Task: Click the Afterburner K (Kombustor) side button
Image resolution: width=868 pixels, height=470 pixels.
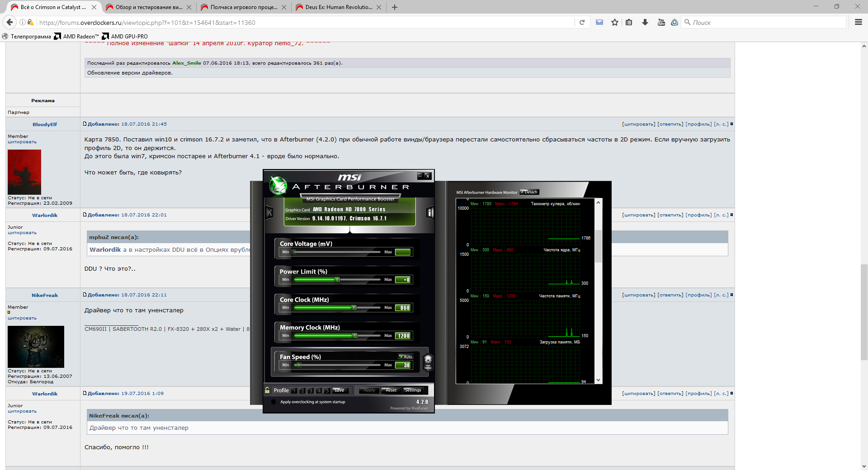Action: coord(269,212)
